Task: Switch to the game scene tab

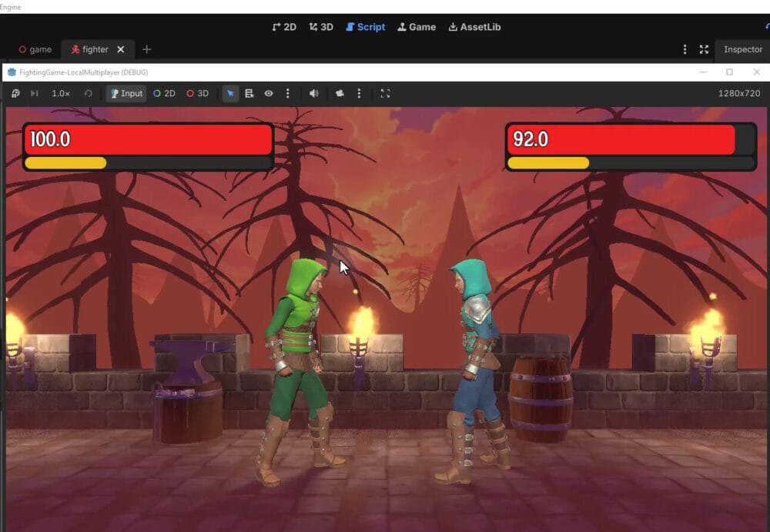Action: (x=35, y=49)
